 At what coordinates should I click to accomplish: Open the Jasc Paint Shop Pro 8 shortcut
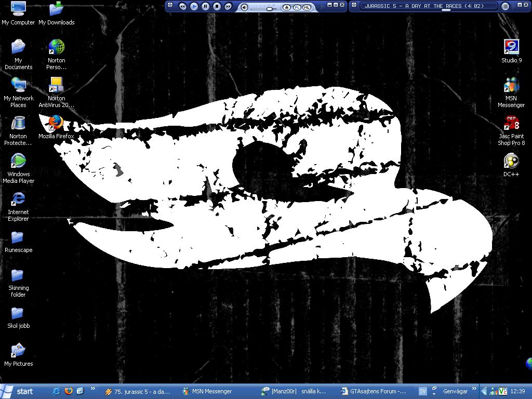click(511, 130)
